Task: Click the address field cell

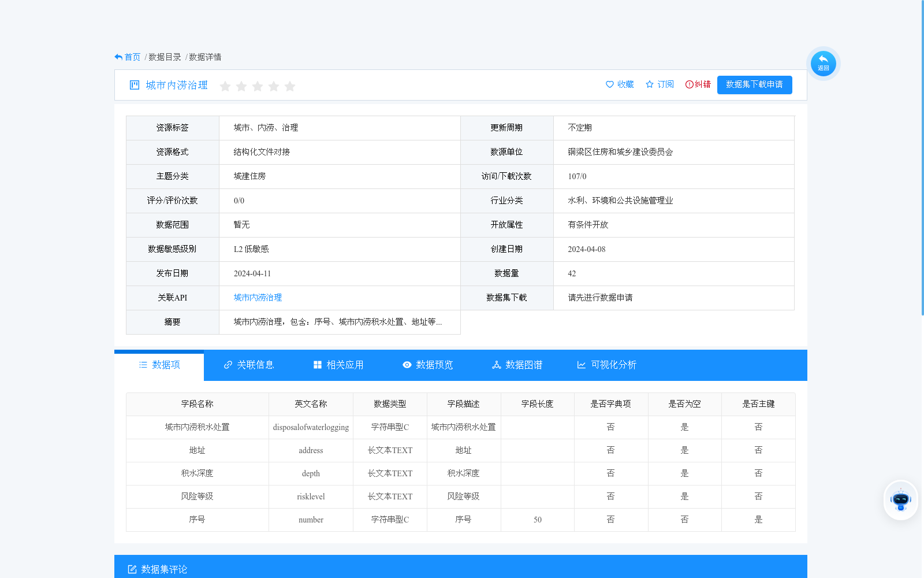Action: pyautogui.click(x=311, y=450)
